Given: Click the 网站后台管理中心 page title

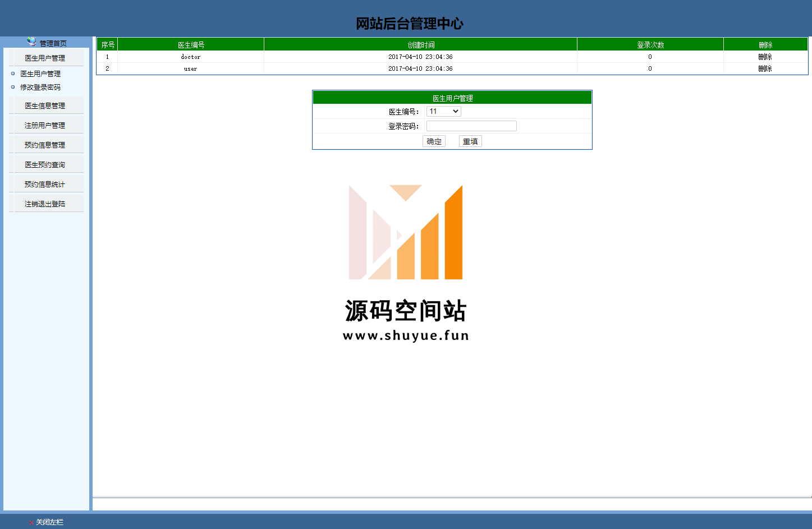Looking at the screenshot, I should click(x=410, y=24).
